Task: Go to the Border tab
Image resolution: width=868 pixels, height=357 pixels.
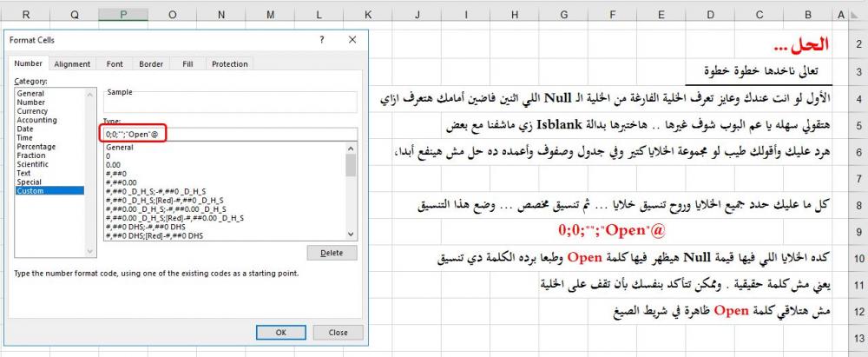Action: (151, 64)
